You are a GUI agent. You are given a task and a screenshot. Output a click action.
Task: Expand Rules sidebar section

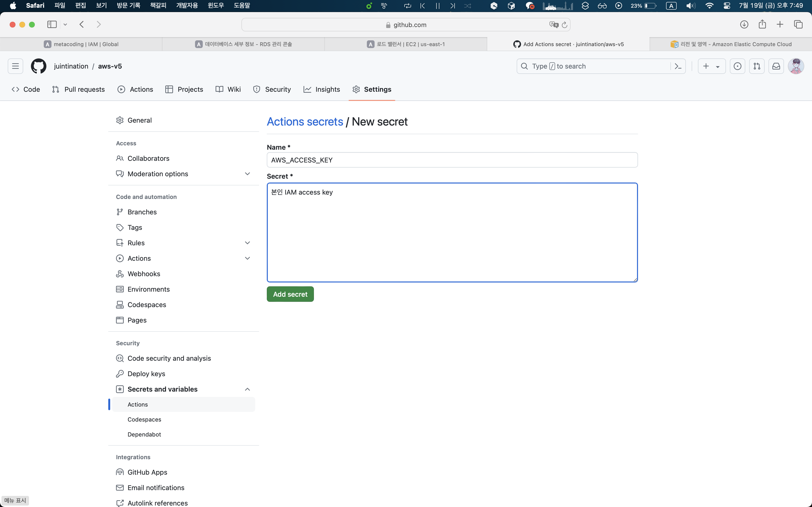click(247, 243)
